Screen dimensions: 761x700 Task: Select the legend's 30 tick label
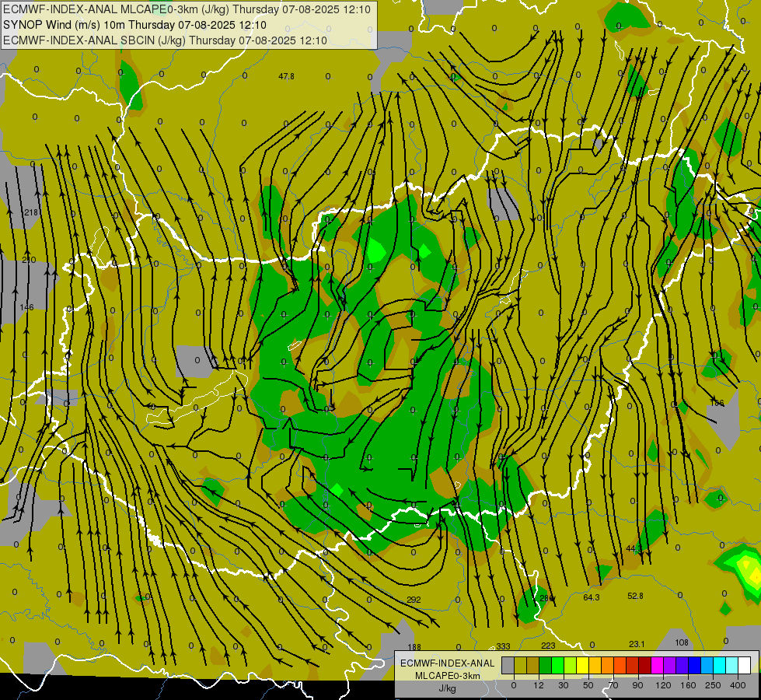coord(564,685)
